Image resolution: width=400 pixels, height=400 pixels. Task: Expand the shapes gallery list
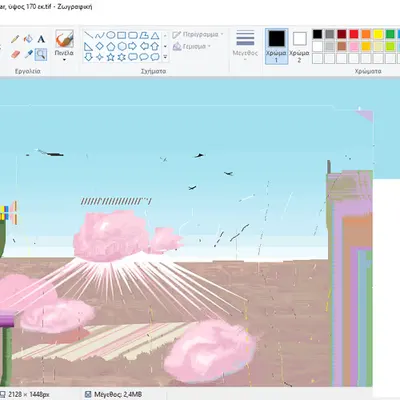click(x=165, y=57)
